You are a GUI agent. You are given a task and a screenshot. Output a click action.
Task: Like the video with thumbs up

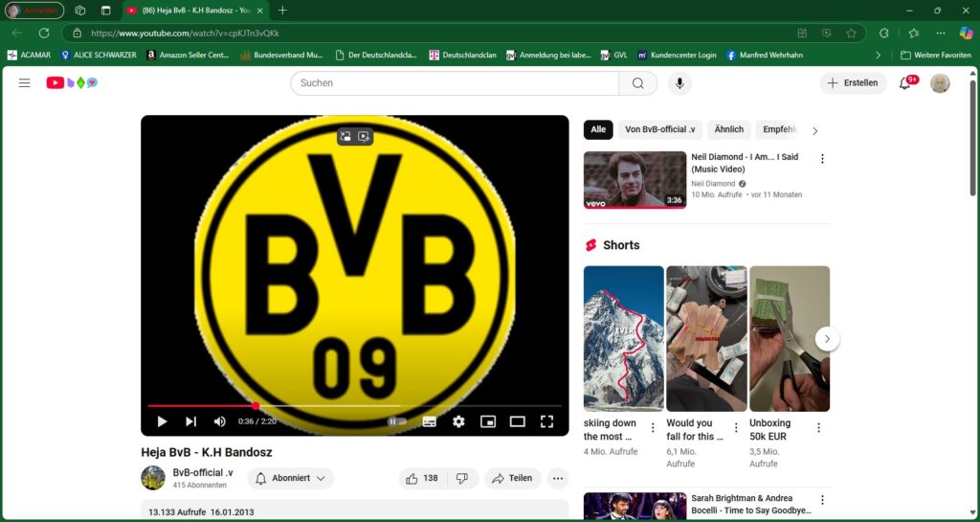click(422, 478)
